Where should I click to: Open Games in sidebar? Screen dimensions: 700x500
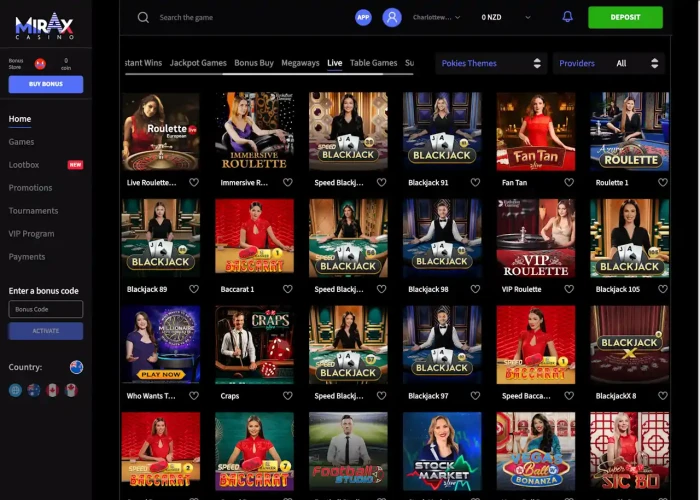[x=21, y=142]
